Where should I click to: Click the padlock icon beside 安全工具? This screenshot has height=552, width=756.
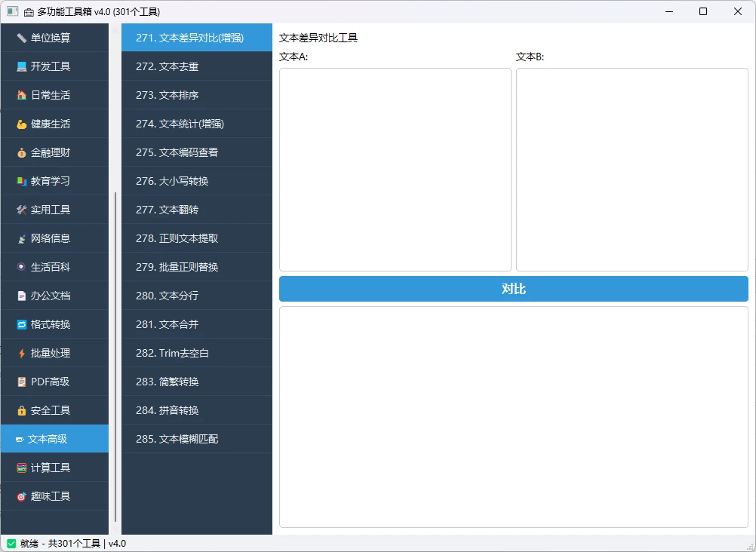click(21, 411)
